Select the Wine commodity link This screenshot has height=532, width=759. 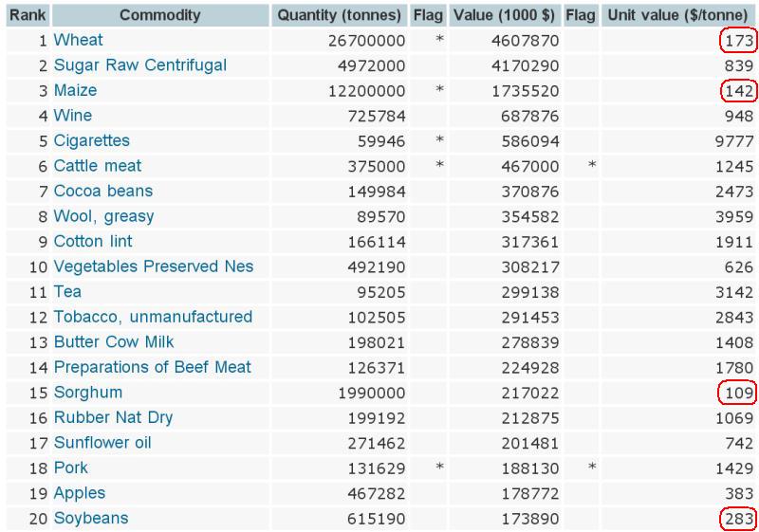(x=73, y=116)
